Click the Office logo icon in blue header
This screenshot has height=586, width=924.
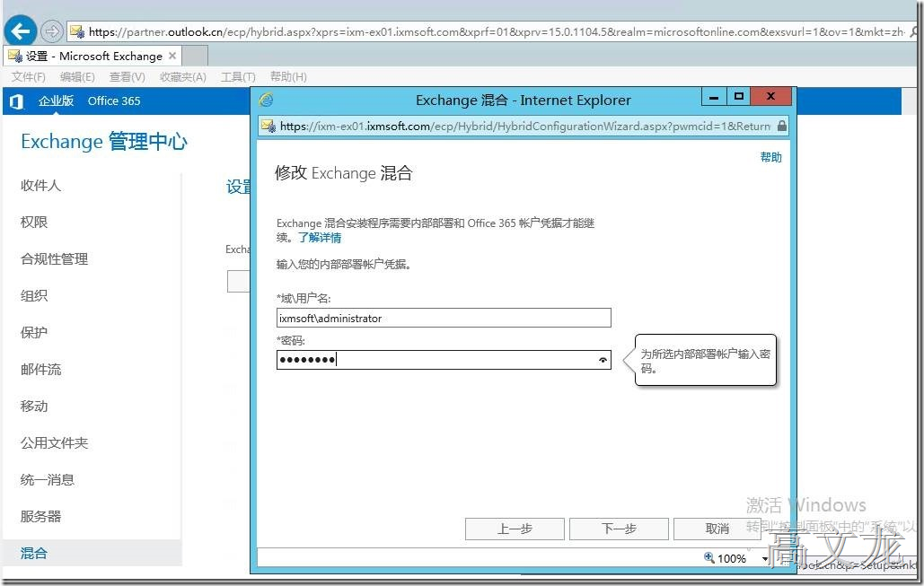pyautogui.click(x=17, y=101)
